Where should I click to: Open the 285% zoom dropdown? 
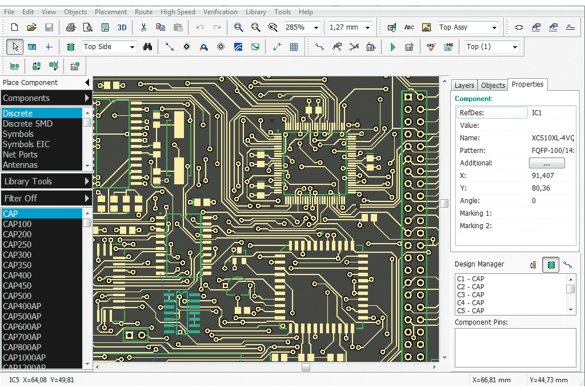pyautogui.click(x=316, y=27)
